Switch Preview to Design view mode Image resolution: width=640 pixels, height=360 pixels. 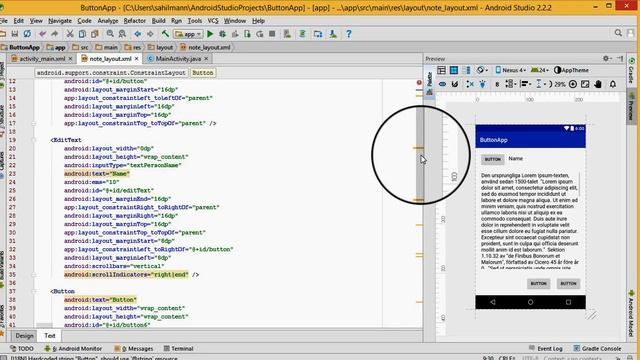point(441,70)
